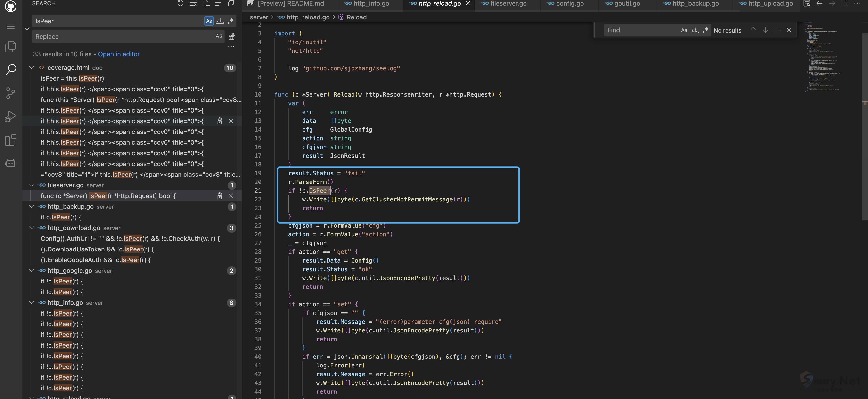
Task: Click the Reload breadcrumb item
Action: click(x=356, y=17)
